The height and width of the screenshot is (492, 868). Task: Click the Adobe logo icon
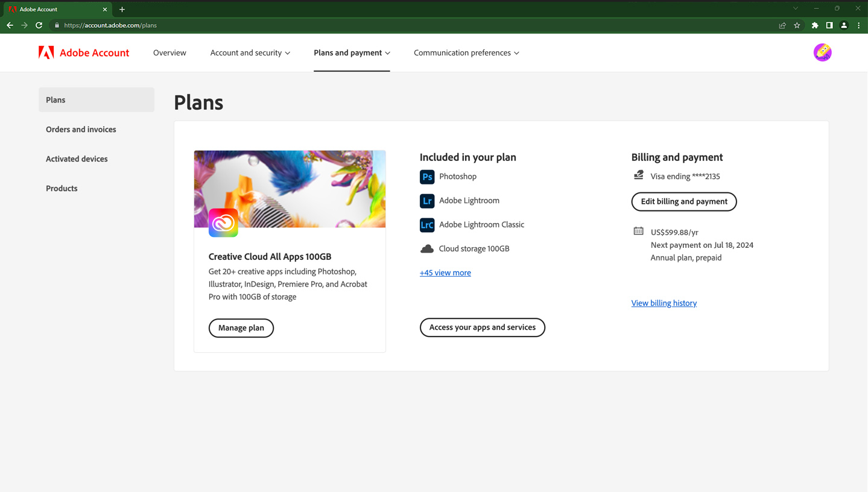[46, 52]
